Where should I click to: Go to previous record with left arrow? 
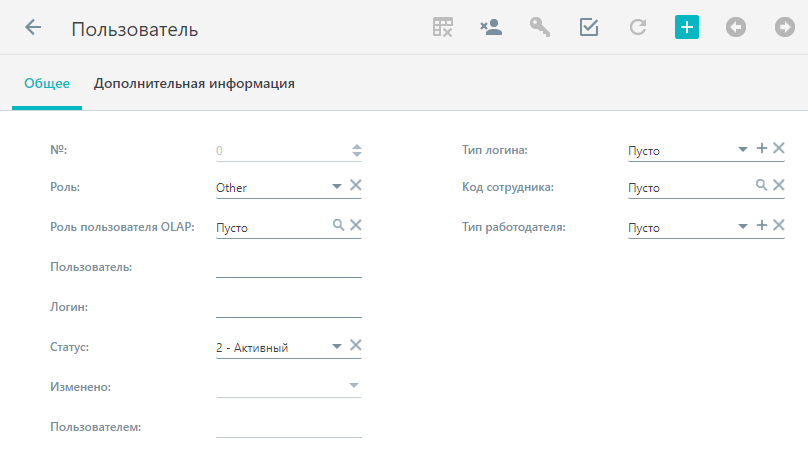[x=736, y=27]
